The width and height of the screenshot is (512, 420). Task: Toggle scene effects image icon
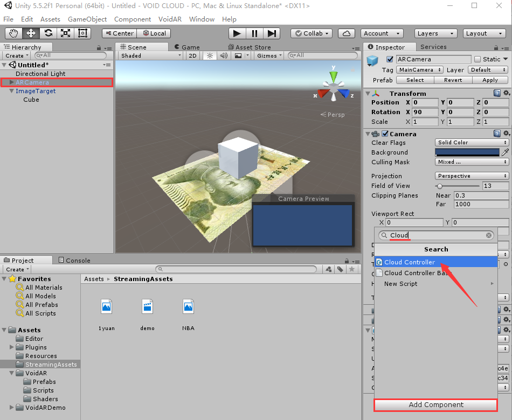pos(238,56)
